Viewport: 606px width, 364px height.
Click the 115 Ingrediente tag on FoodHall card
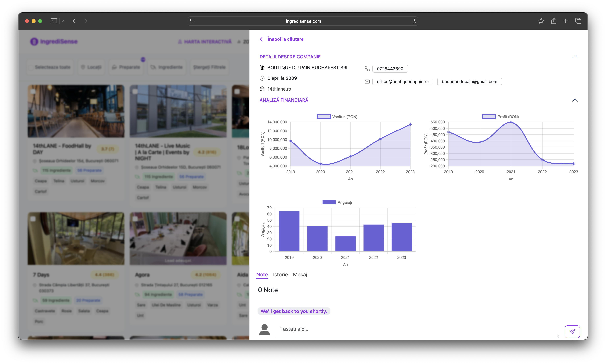point(56,170)
